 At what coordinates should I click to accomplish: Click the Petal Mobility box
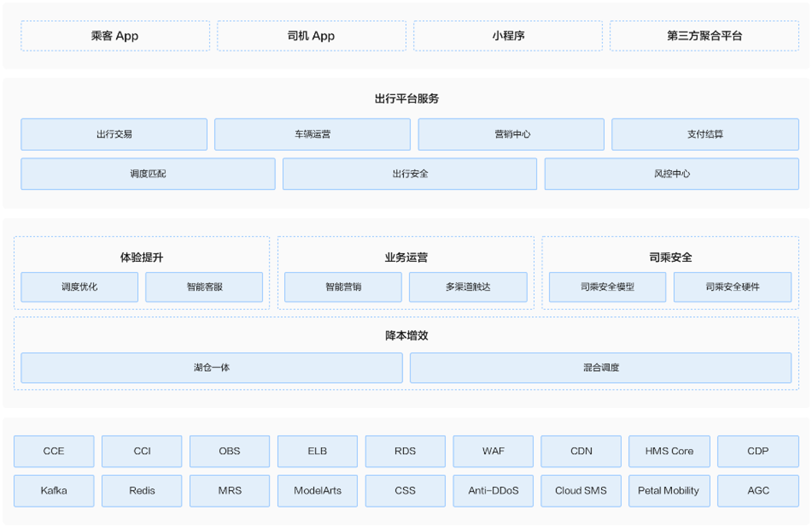669,491
